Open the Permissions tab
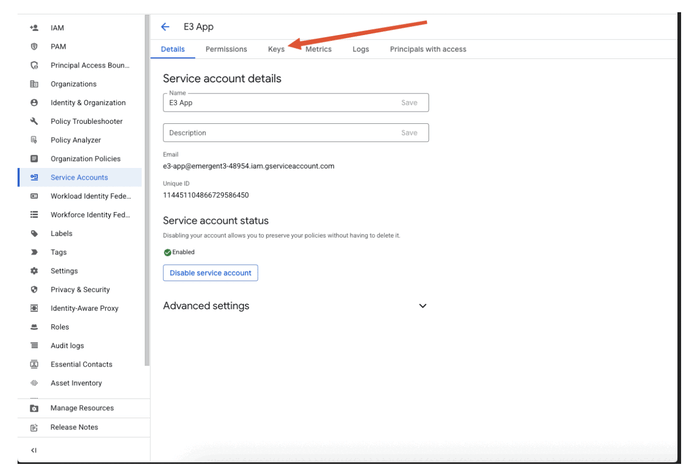This screenshot has height=474, width=688. tap(226, 49)
